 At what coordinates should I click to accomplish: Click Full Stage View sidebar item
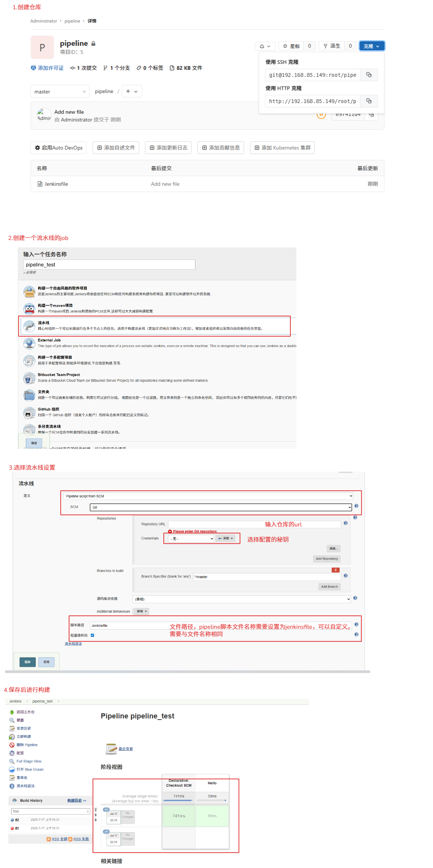(x=29, y=761)
